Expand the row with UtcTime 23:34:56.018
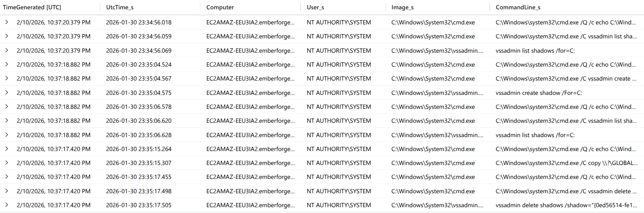 coord(7,22)
